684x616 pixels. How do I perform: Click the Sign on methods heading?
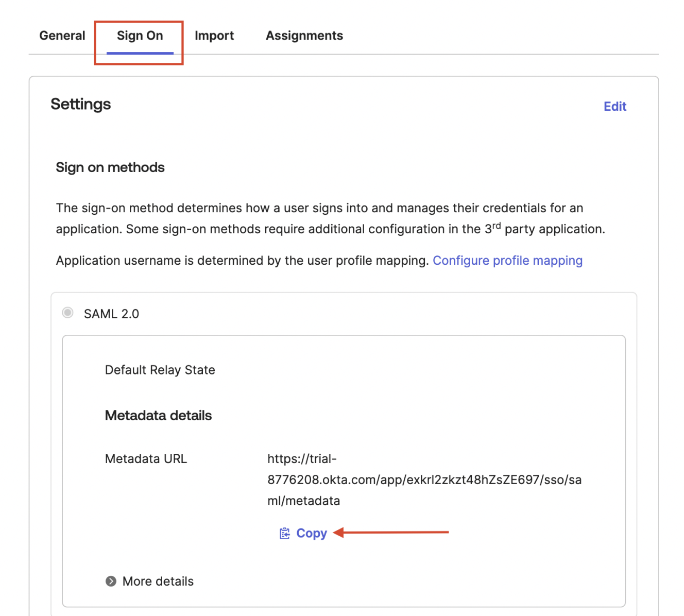tap(110, 167)
